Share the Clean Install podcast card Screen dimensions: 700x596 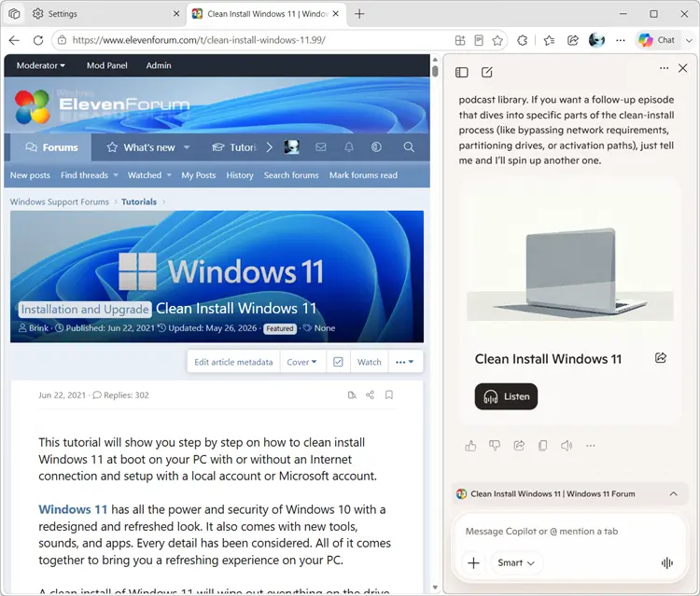(x=661, y=358)
